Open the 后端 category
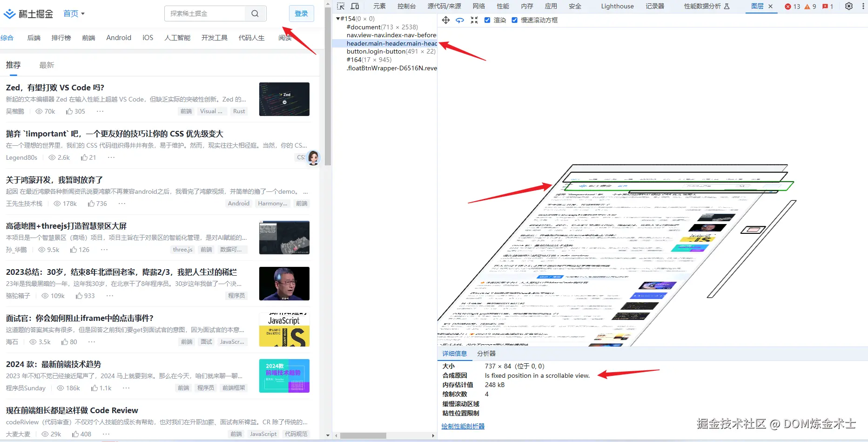 34,38
